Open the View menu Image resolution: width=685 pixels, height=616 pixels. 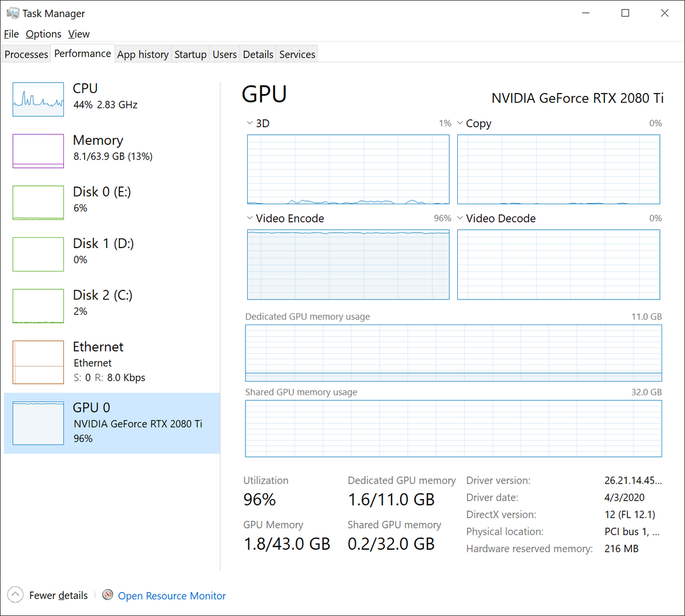(x=79, y=34)
